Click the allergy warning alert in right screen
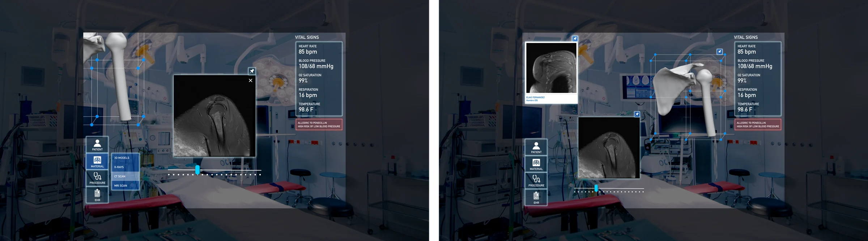Viewport: 868px width, 241px height. tap(758, 125)
